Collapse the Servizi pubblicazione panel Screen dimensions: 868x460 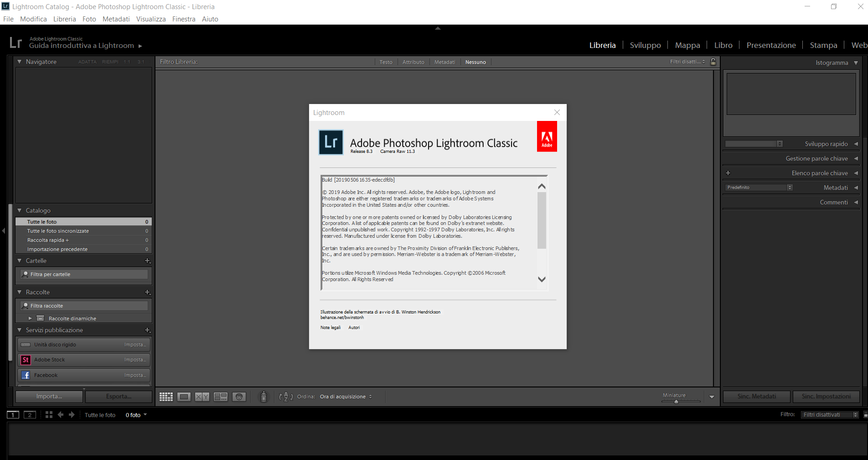tap(19, 330)
